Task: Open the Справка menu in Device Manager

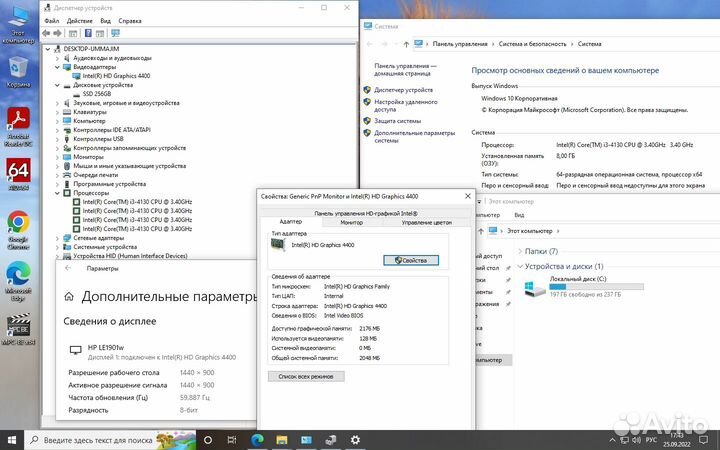Action: (130, 21)
